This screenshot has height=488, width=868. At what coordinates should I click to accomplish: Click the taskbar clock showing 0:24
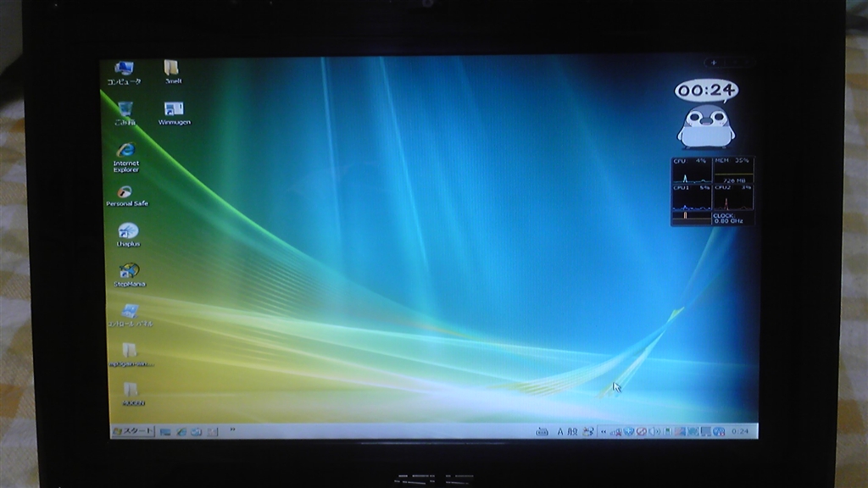coord(740,431)
